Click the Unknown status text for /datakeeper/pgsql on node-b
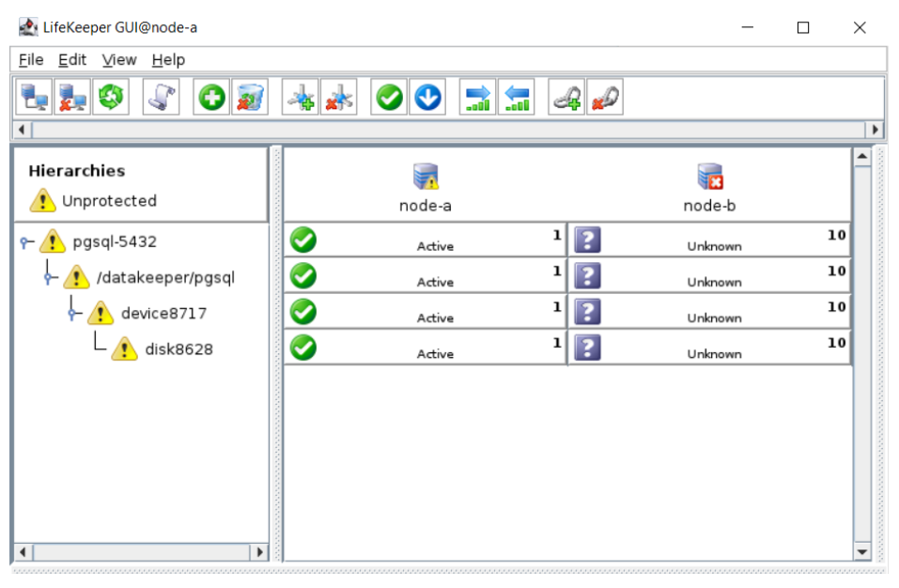899x588 pixels. [x=714, y=283]
